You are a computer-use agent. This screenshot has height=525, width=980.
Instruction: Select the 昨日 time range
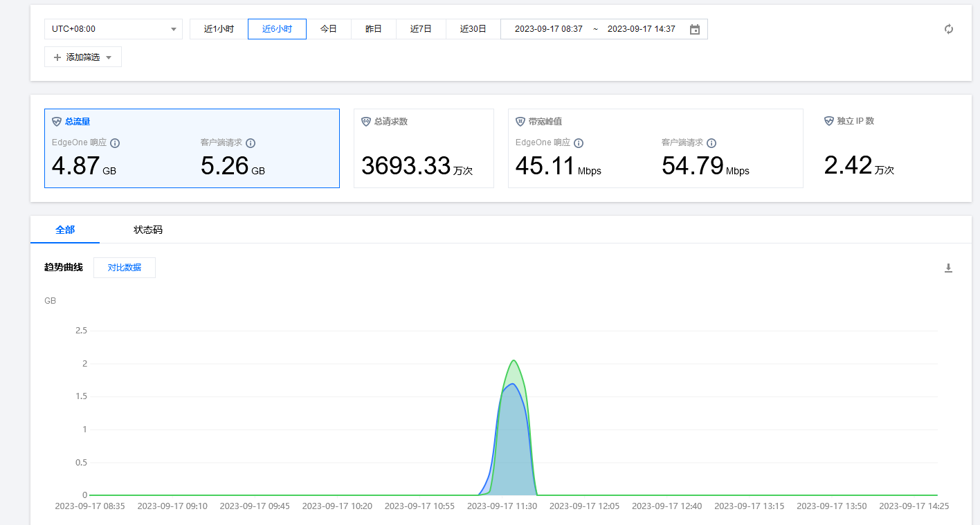374,29
